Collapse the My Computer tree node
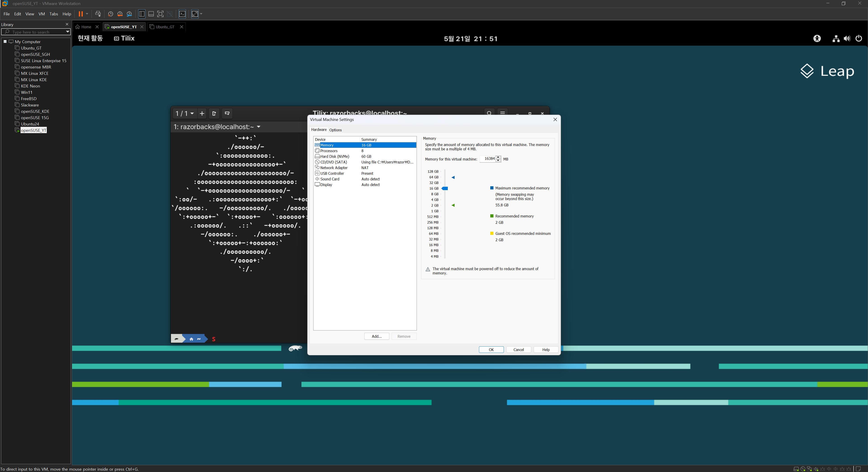 click(x=5, y=41)
